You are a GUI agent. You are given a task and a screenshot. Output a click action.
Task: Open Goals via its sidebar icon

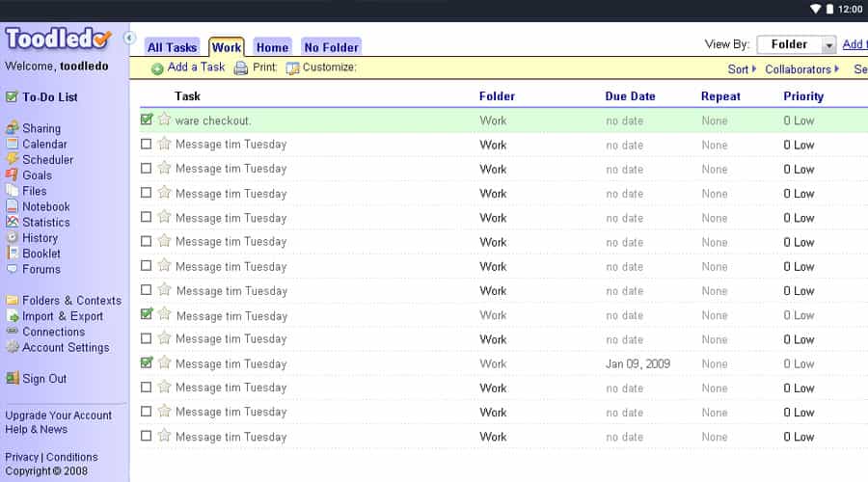(x=13, y=175)
